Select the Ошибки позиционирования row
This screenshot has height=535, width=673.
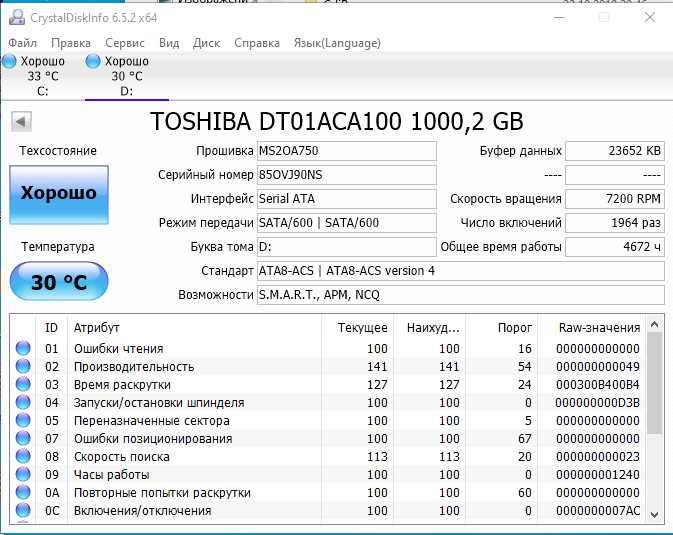pyautogui.click(x=328, y=438)
